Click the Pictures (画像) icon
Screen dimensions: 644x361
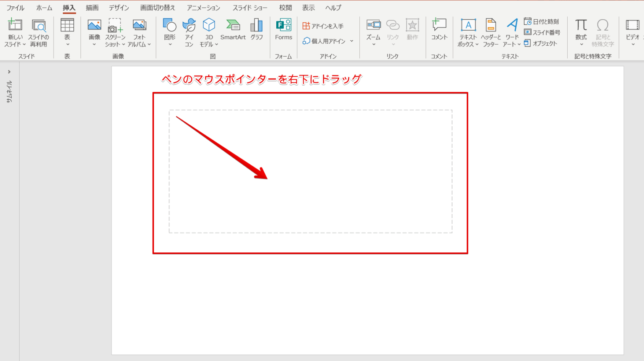pyautogui.click(x=94, y=25)
